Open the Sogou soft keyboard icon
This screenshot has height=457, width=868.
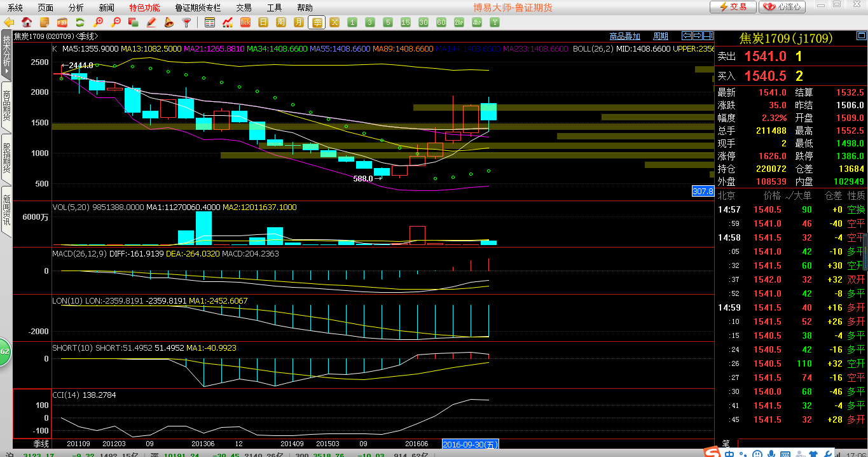pos(785,453)
